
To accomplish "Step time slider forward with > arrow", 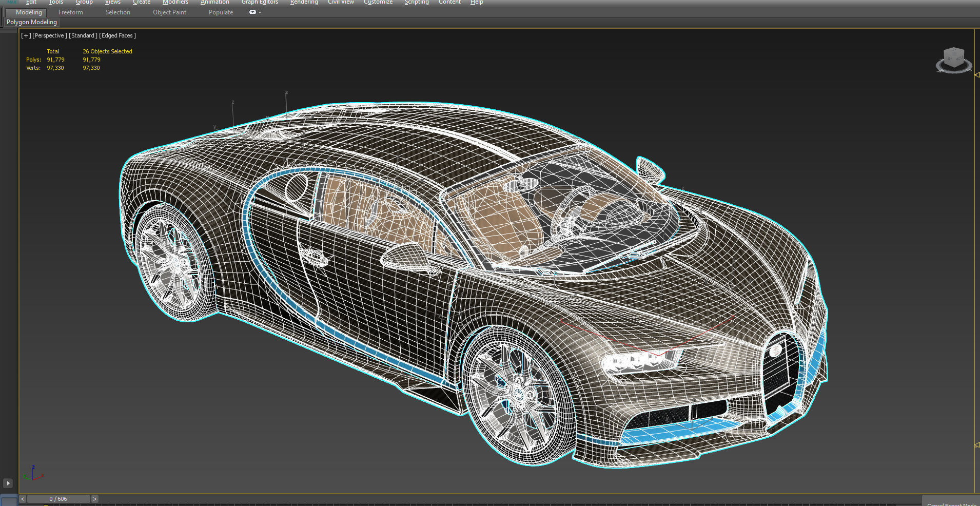I will click(95, 499).
